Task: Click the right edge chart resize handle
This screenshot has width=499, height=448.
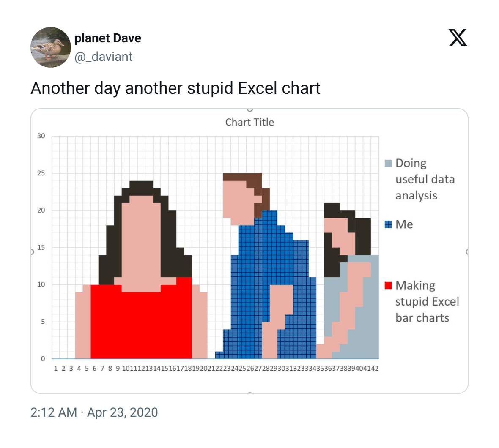Action: [467, 252]
